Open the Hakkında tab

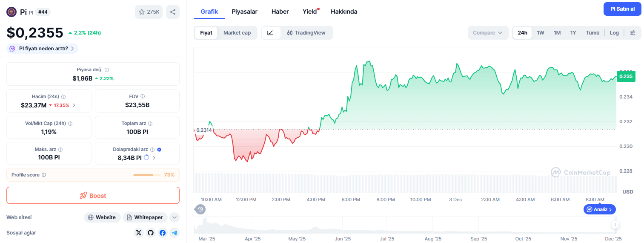pos(344,12)
